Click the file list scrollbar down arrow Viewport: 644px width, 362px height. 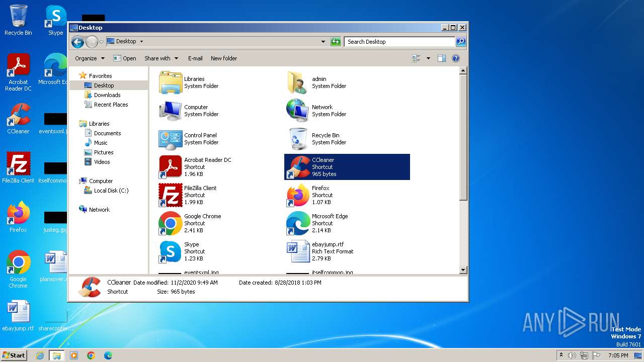click(463, 270)
